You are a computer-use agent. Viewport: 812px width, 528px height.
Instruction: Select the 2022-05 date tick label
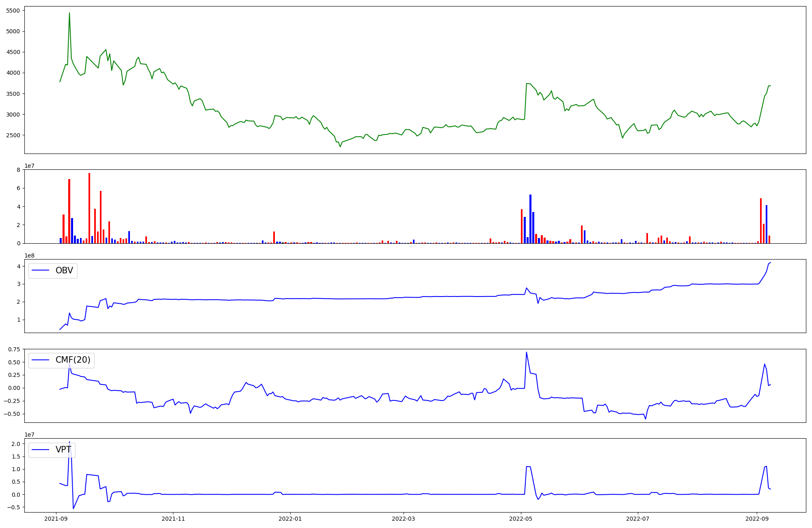pos(520,519)
